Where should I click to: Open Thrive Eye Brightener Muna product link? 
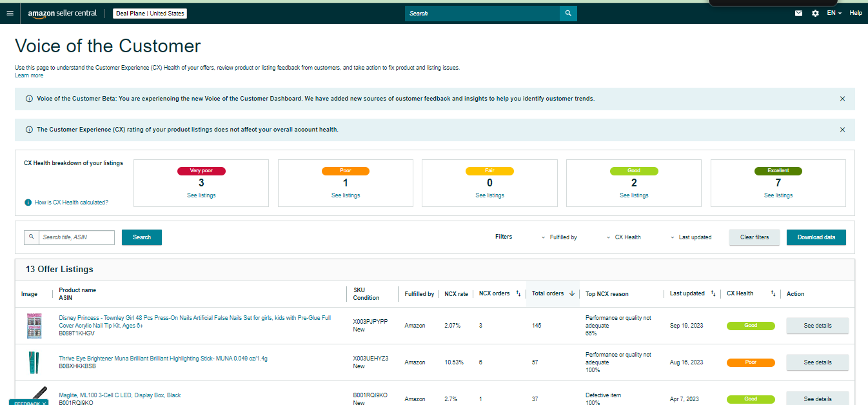[x=163, y=359]
